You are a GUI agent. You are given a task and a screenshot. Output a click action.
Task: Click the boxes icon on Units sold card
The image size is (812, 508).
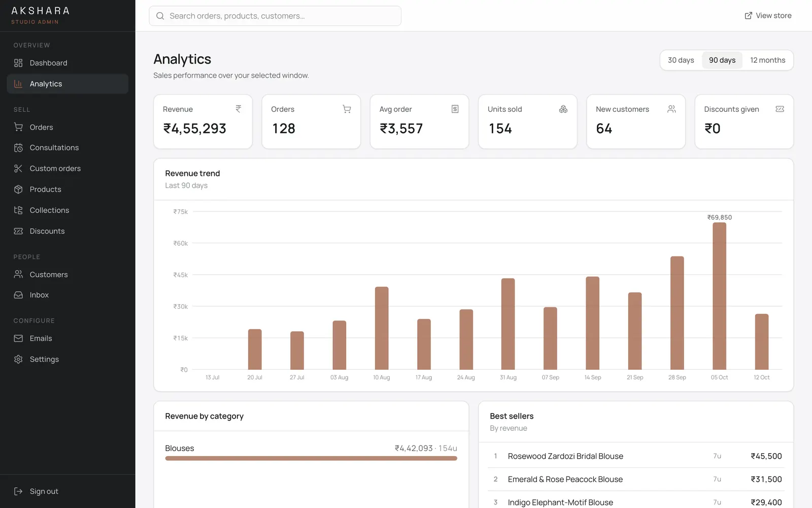tap(563, 109)
